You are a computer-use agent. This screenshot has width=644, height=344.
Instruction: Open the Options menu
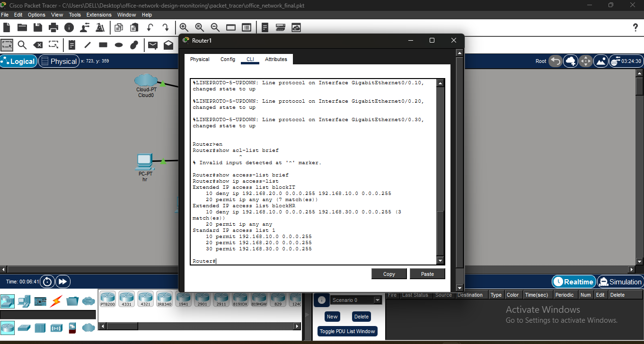click(36, 15)
